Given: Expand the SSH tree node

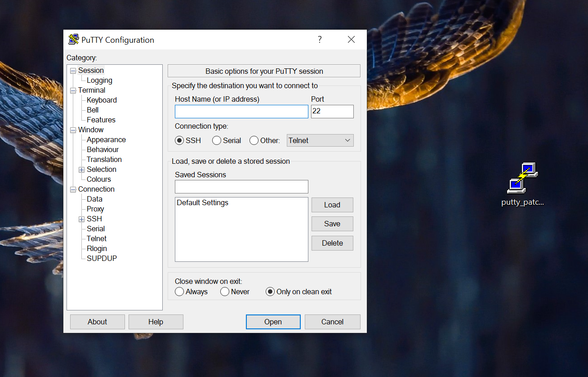Looking at the screenshot, I should point(81,219).
